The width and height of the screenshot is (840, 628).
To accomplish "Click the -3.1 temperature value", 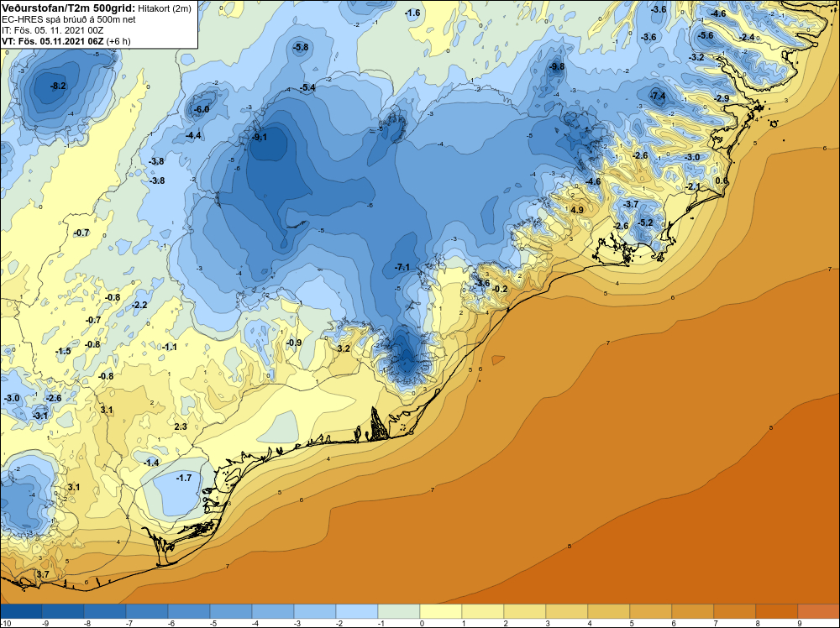I will coord(39,416).
